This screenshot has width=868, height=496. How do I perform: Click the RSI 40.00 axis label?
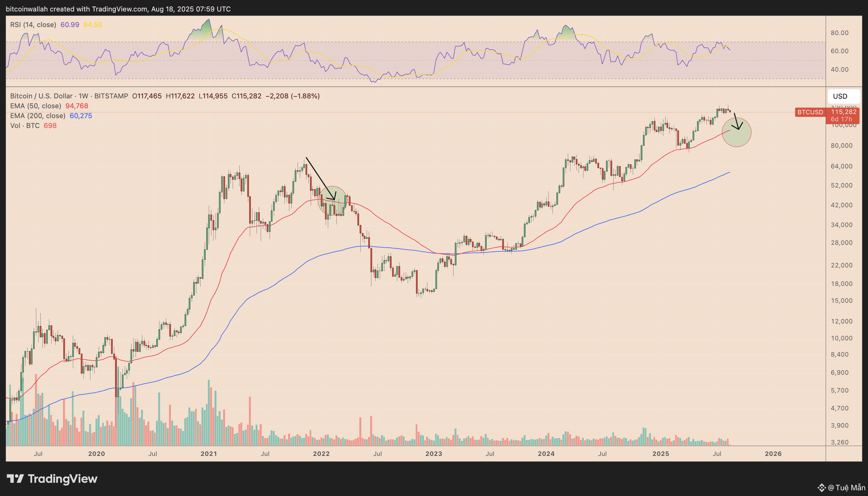click(x=840, y=69)
